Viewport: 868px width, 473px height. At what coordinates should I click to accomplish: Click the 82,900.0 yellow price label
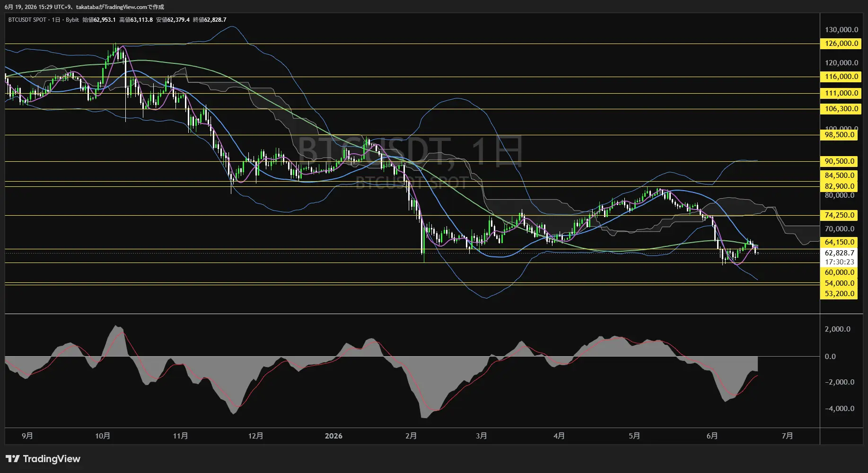pos(840,186)
